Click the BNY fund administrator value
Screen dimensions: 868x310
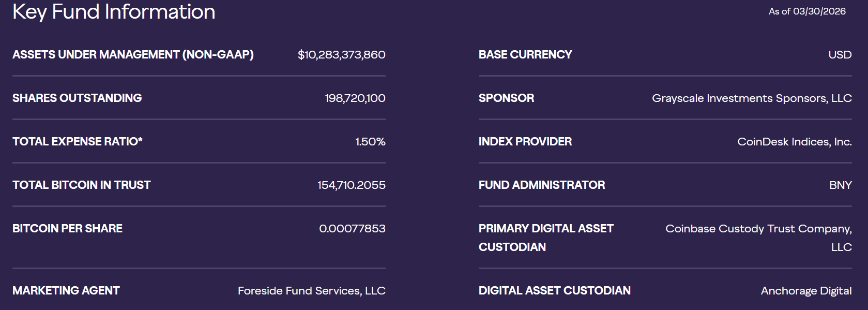pos(840,185)
